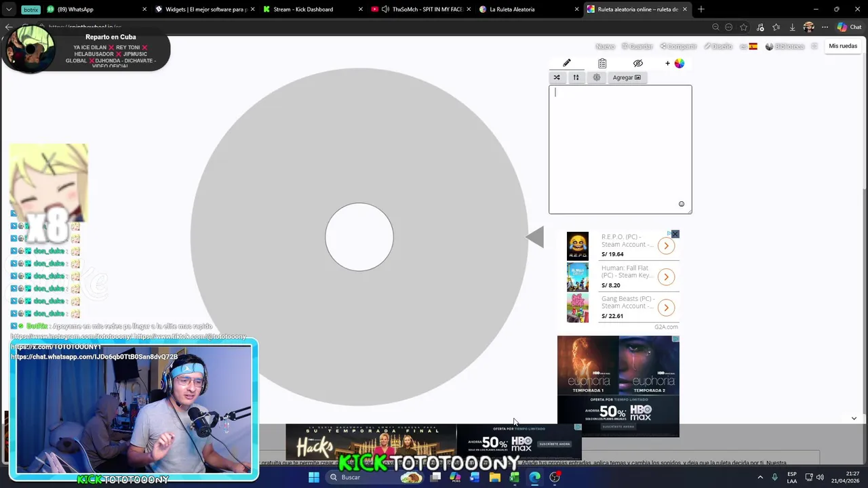Screen dimensions: 868x488
Task: Open the ESP LAA language switcher
Action: (x=792, y=477)
